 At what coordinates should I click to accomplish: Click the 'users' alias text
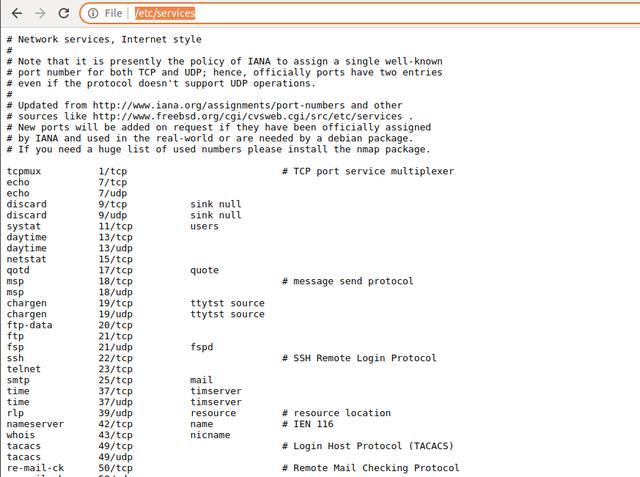coord(204,226)
